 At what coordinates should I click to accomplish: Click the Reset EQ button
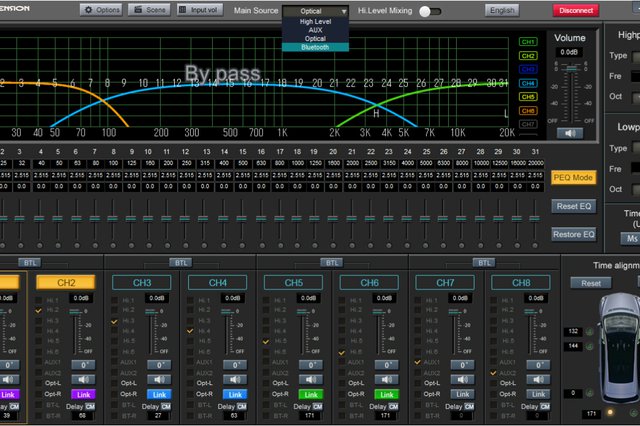[x=573, y=206]
